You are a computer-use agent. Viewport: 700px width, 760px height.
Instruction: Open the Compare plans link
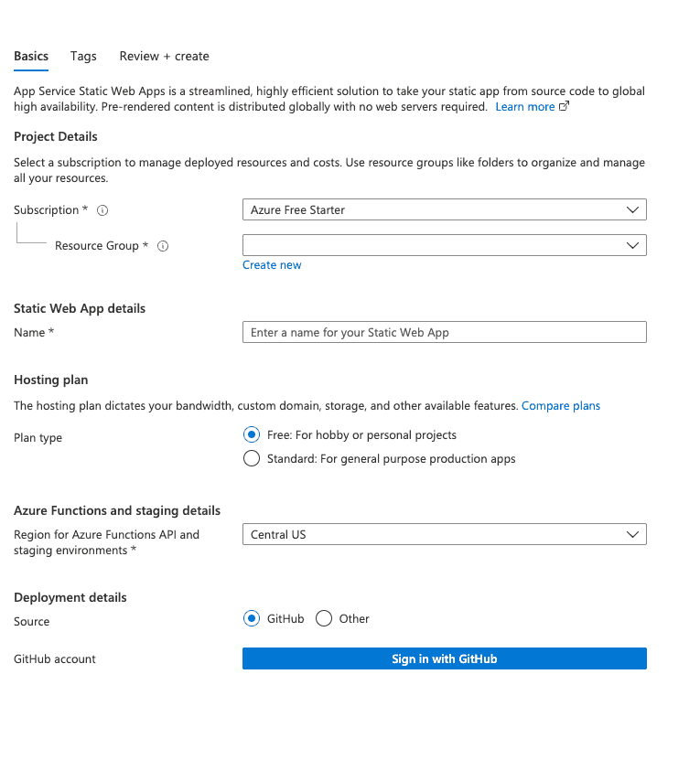click(561, 406)
